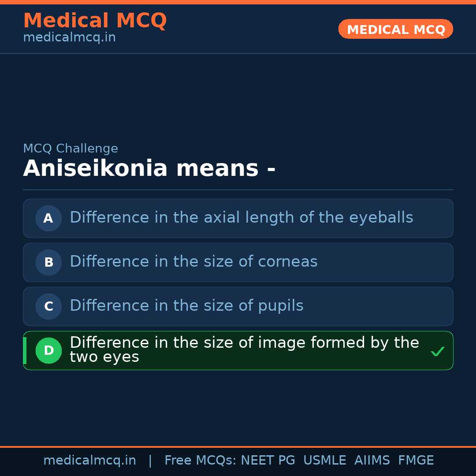This screenshot has width=476, height=476.
Task: Open medicalmcq.in link in footer
Action: (x=89, y=461)
